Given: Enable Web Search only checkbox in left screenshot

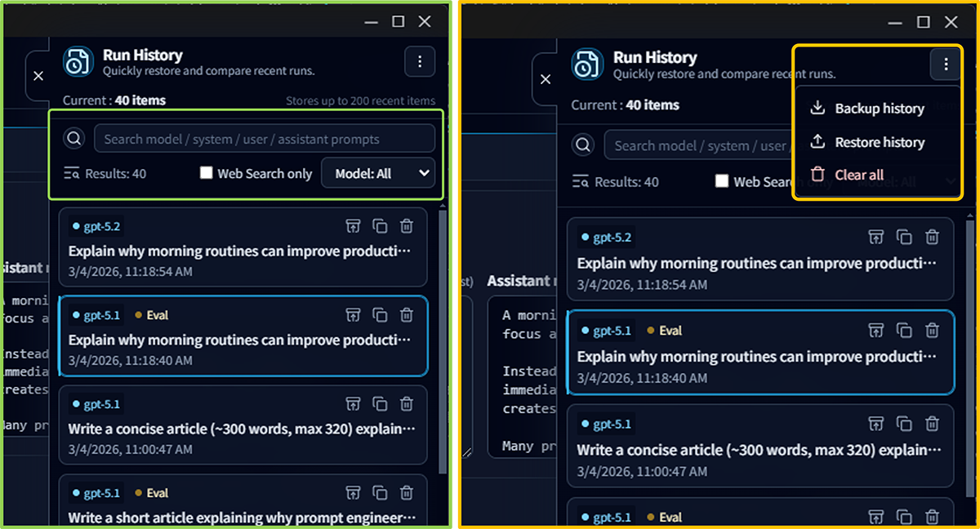Looking at the screenshot, I should point(207,173).
